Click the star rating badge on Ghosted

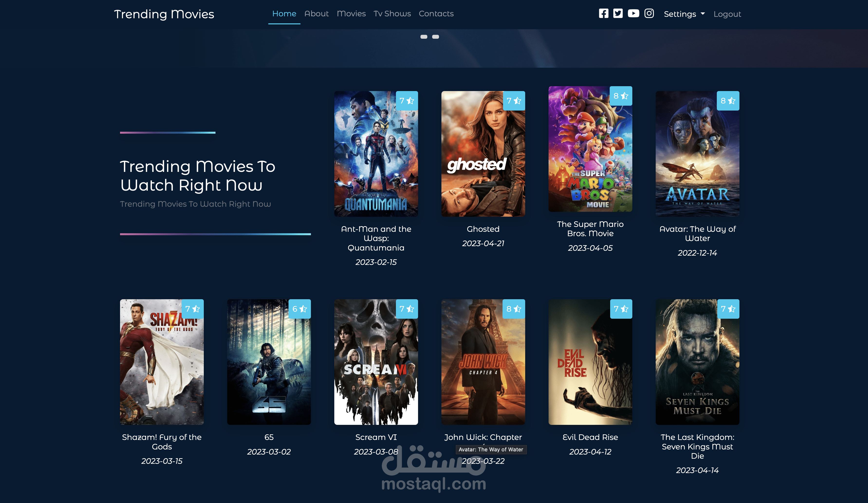pyautogui.click(x=513, y=101)
